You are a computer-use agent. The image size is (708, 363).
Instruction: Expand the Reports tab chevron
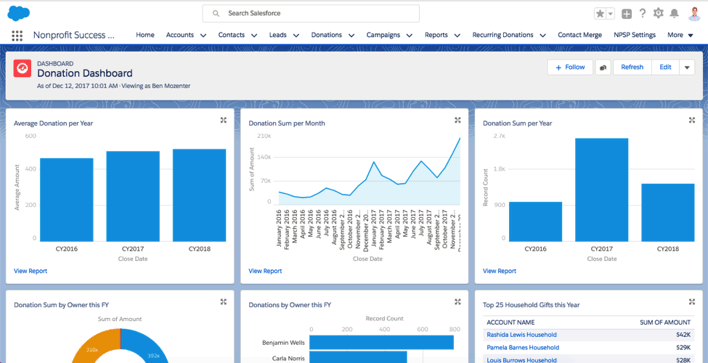(x=457, y=35)
